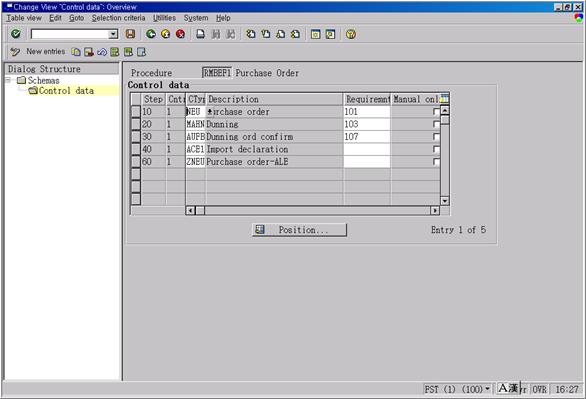Click the green Back arrow icon
586x399 pixels.
(x=151, y=34)
